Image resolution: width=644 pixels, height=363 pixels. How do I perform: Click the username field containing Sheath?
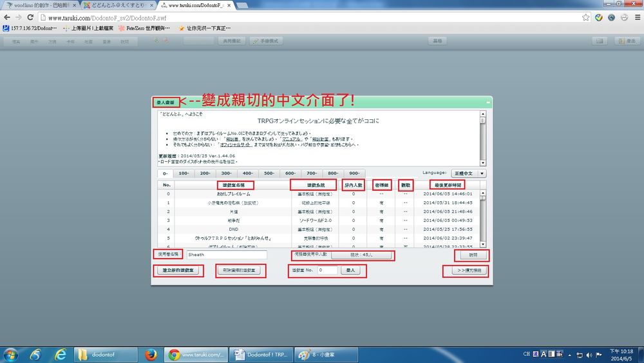226,255
